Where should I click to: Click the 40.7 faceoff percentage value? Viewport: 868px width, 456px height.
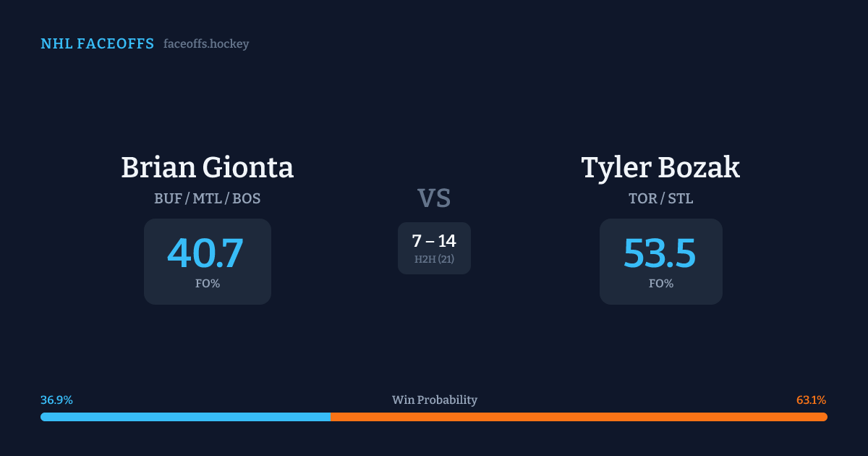pos(205,253)
